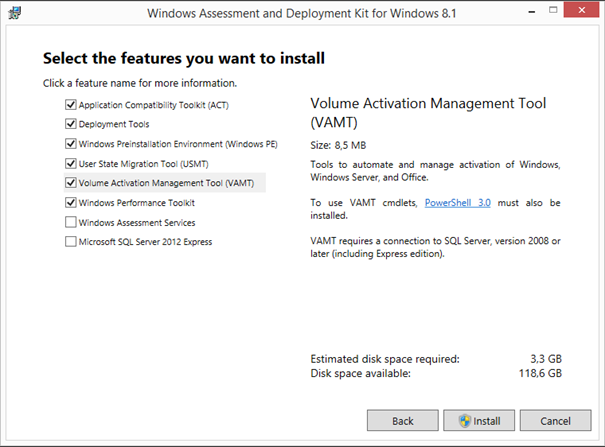Enable Windows Assessment Services checkbox
605x447 pixels.
71,222
